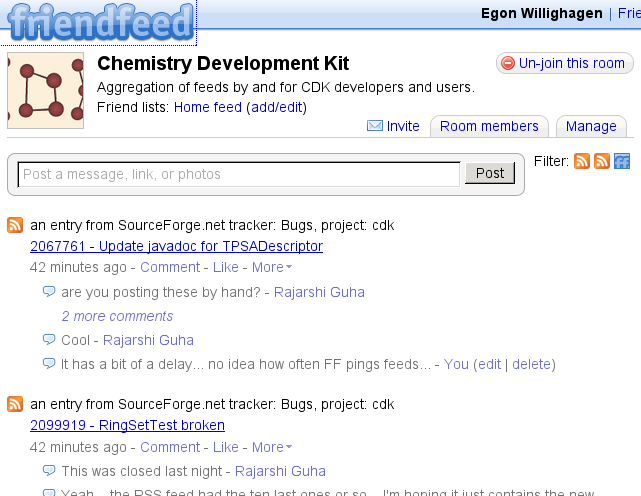This screenshot has width=641, height=496.
Task: Click the '42 minutes ago' timestamp under RingSetTest
Action: 78,447
